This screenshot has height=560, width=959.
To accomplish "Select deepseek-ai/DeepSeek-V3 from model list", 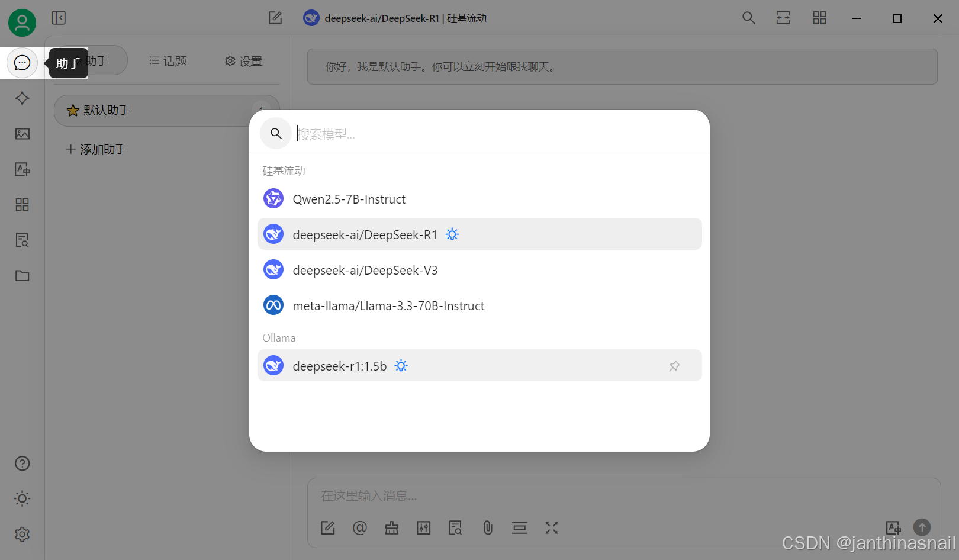I will coord(365,270).
